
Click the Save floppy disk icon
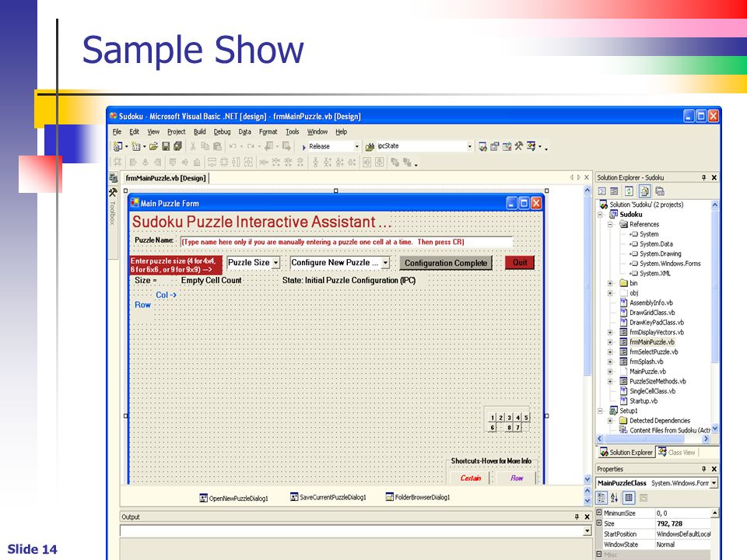coord(166,146)
